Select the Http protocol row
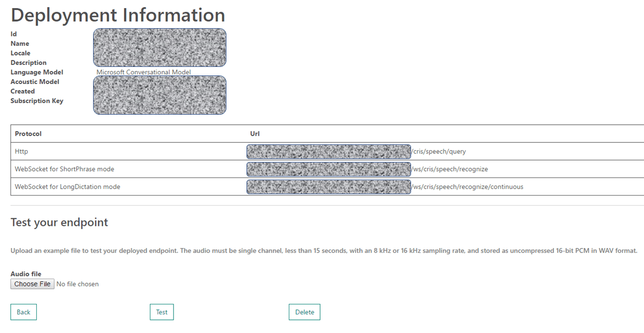The width and height of the screenshot is (644, 333). coord(22,151)
